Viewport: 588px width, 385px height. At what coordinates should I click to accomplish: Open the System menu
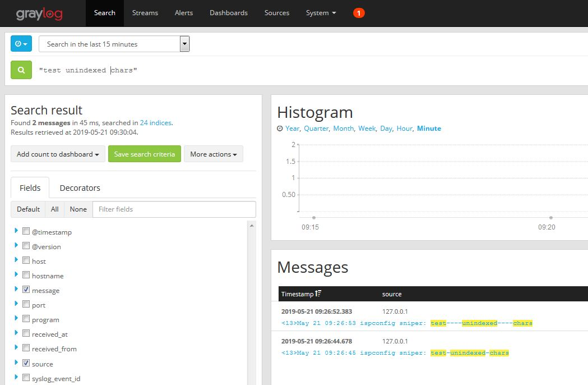[321, 12]
